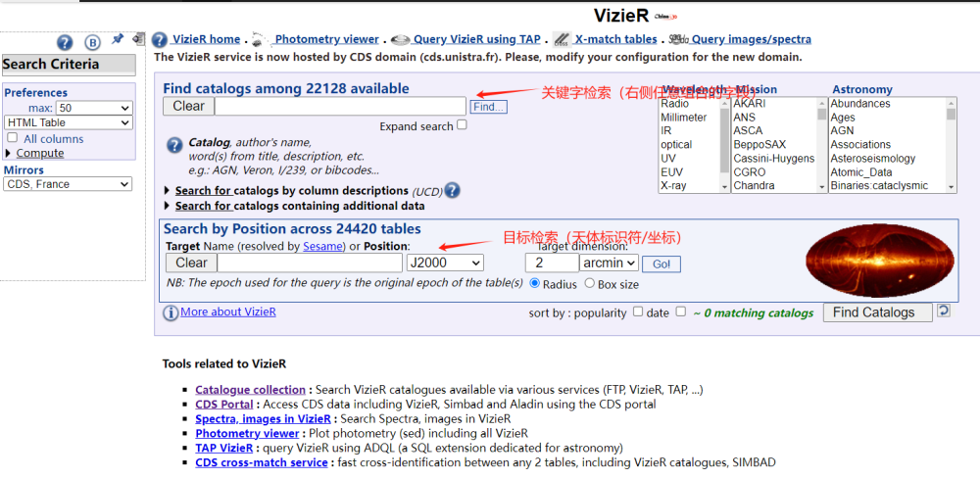980x479 pixels.
Task: Check the sort by popularity checkbox
Action: coord(638,311)
